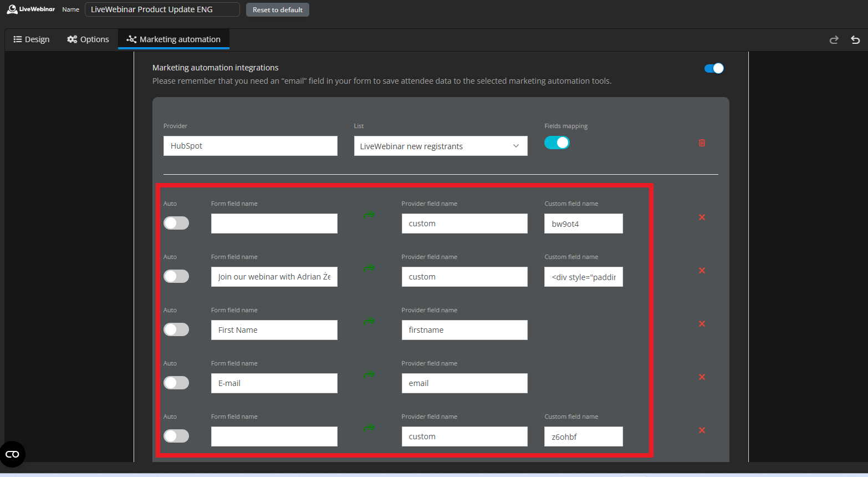Click the LiveWebinar logo
Screen dimensions: 868x477
[x=31, y=9]
